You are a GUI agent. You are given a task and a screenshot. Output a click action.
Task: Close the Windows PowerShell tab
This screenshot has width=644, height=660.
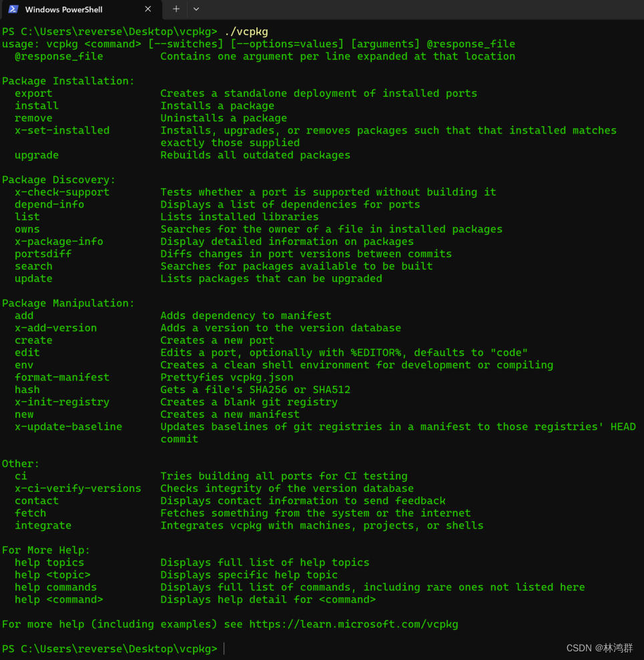147,9
